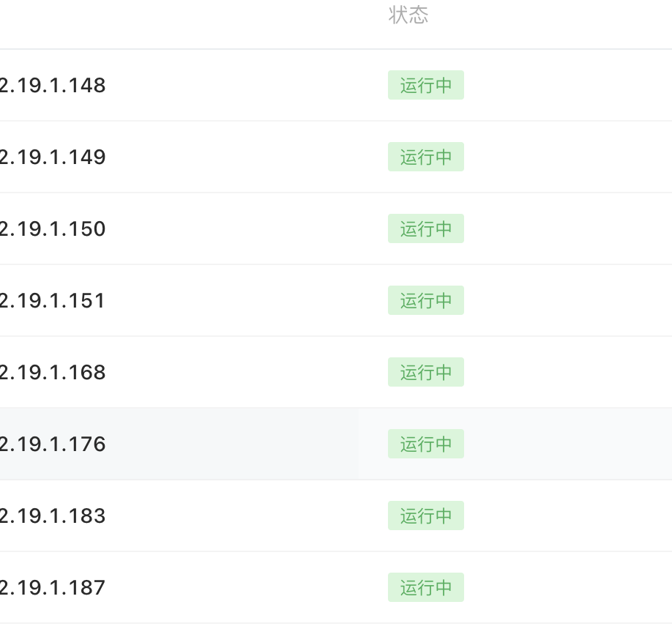Click 运行中 status badge for 1.148 row
Screen dimensions: 672x640
click(425, 86)
